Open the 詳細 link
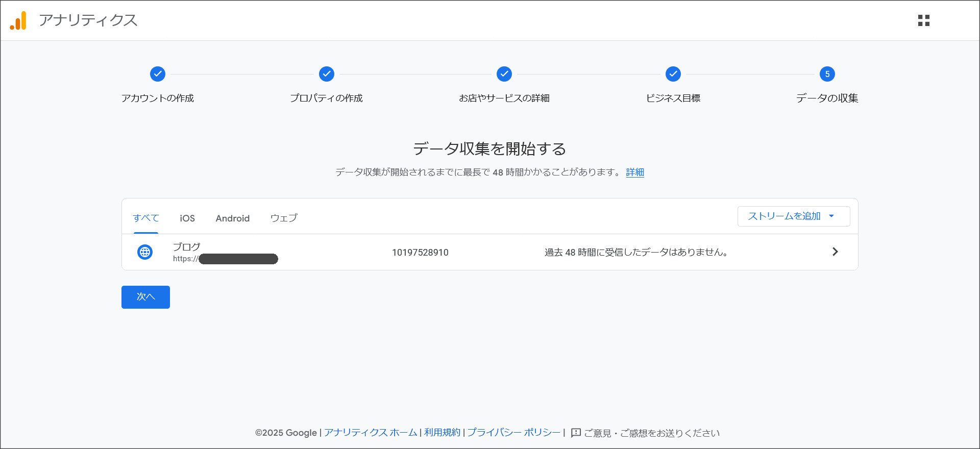980x449 pixels. click(635, 172)
